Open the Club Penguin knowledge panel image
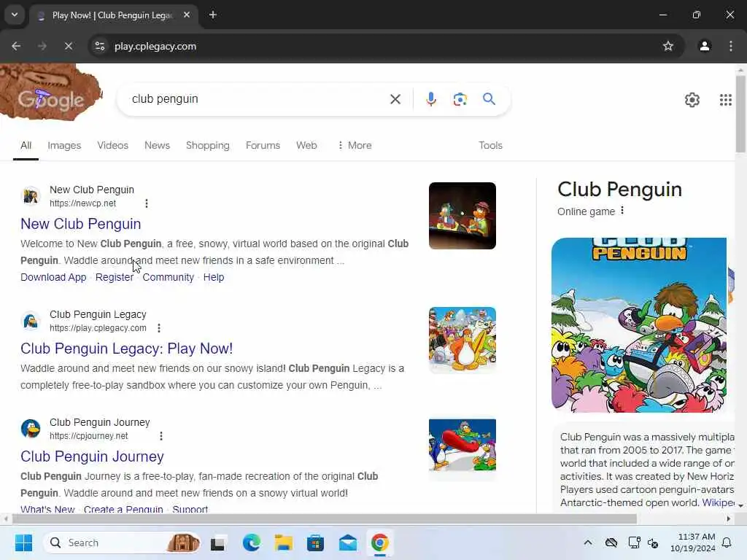 (x=639, y=324)
